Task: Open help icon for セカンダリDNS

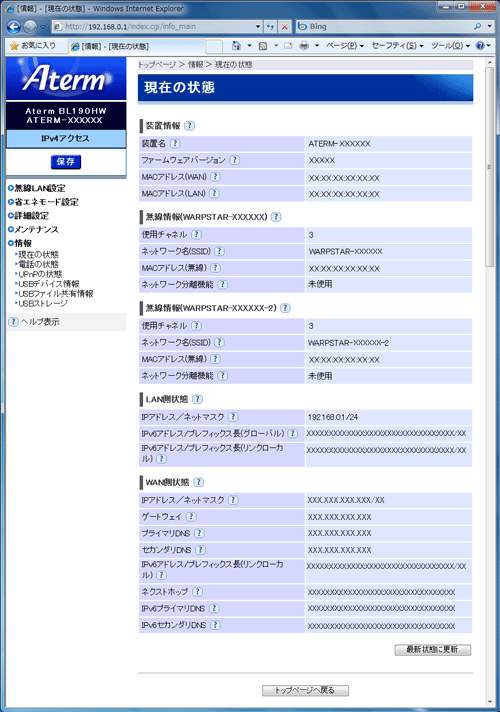Action: point(200,550)
